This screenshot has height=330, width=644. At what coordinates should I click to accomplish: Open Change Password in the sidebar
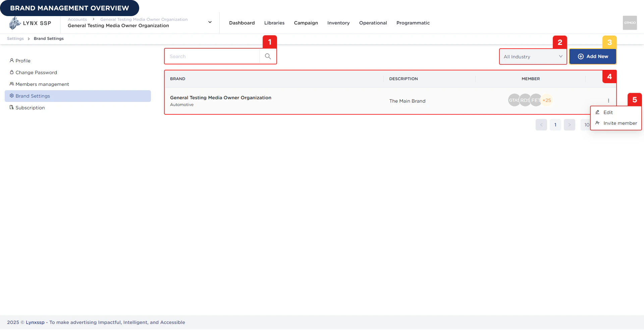point(78,72)
